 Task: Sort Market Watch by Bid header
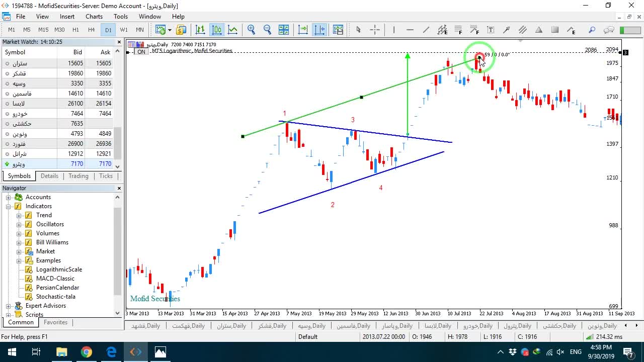71,52
